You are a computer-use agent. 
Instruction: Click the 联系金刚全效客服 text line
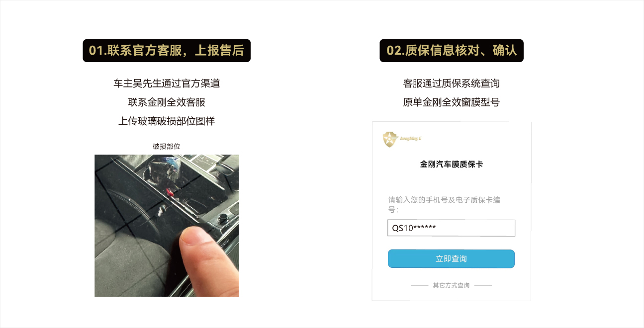[167, 102]
